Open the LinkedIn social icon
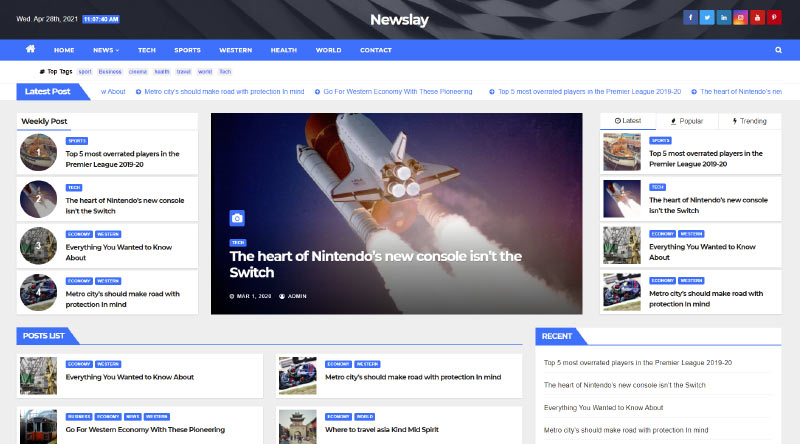This screenshot has width=800, height=444. point(724,18)
